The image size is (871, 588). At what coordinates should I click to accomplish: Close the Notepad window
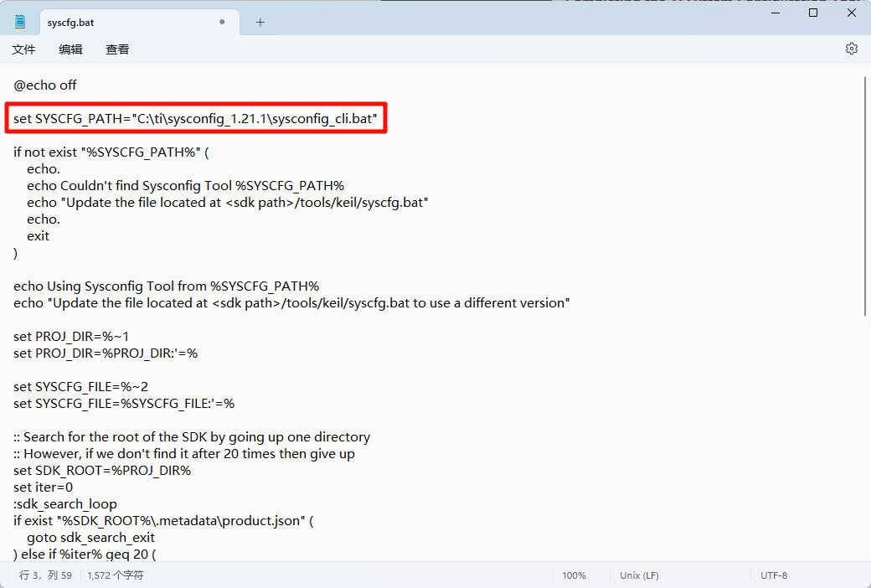click(852, 13)
